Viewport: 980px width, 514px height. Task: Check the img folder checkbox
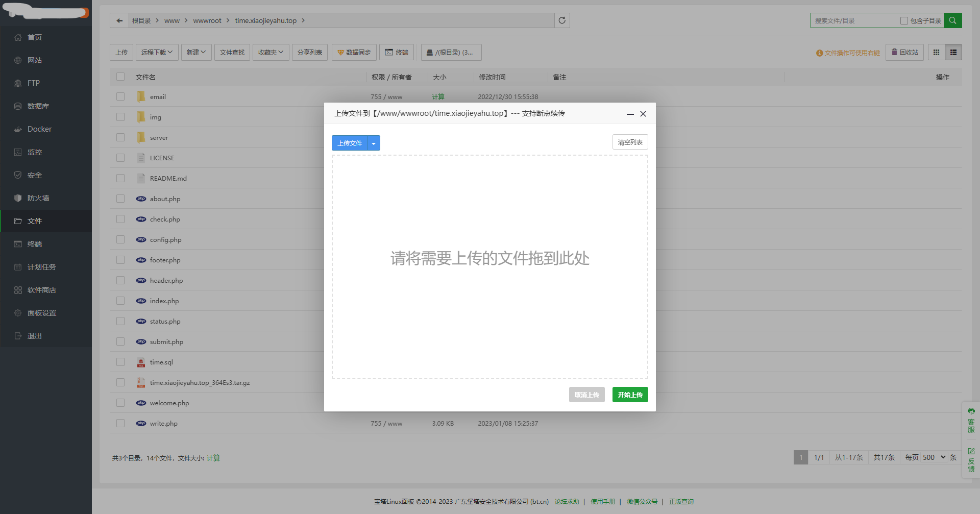[120, 117]
